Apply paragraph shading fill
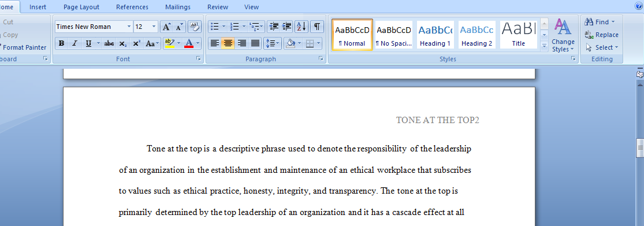644x226 pixels. (291, 43)
